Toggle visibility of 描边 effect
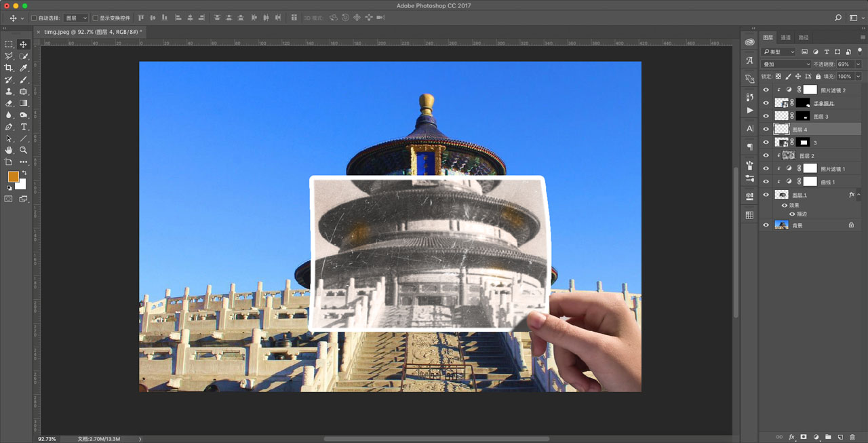 [791, 214]
